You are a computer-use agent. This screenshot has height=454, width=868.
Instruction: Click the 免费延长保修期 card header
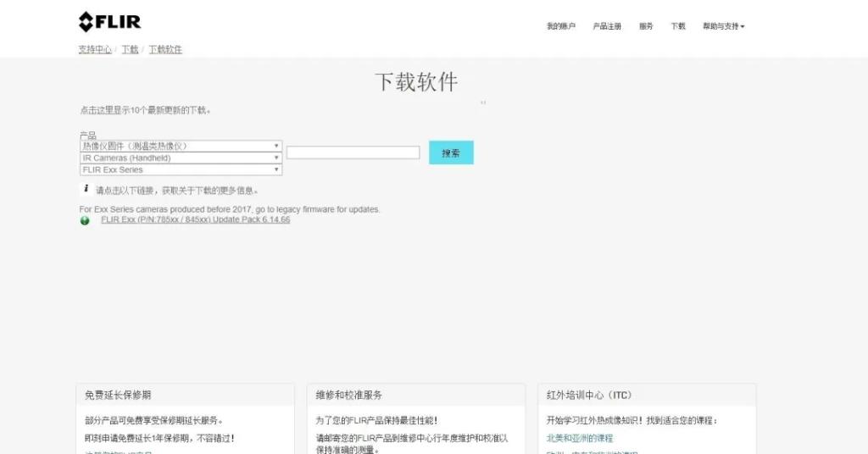tap(185, 395)
